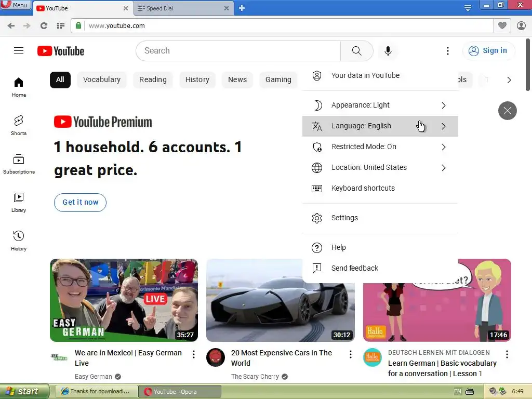Expand the Restricted Mode: On submenu
This screenshot has width=532, height=399.
(x=380, y=147)
